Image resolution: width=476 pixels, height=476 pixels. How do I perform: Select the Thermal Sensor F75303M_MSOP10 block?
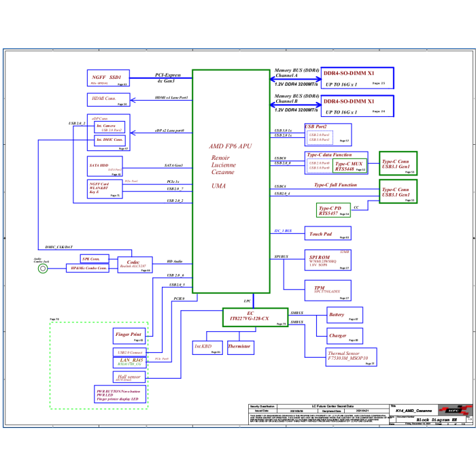tap(352, 357)
